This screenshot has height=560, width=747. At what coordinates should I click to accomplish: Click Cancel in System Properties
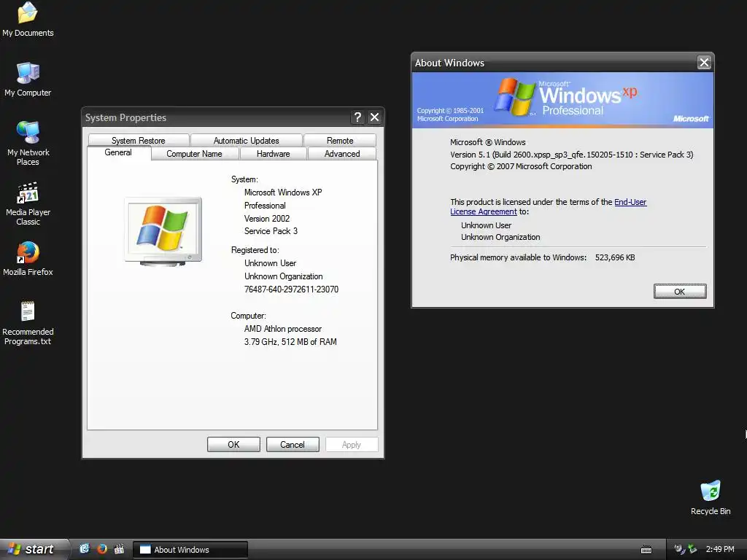pyautogui.click(x=293, y=444)
